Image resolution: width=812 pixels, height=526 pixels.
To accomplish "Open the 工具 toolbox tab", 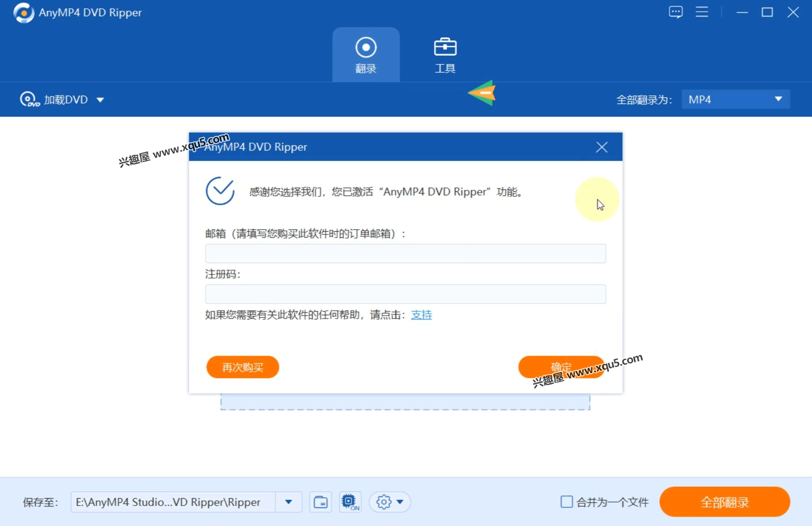I will point(445,55).
